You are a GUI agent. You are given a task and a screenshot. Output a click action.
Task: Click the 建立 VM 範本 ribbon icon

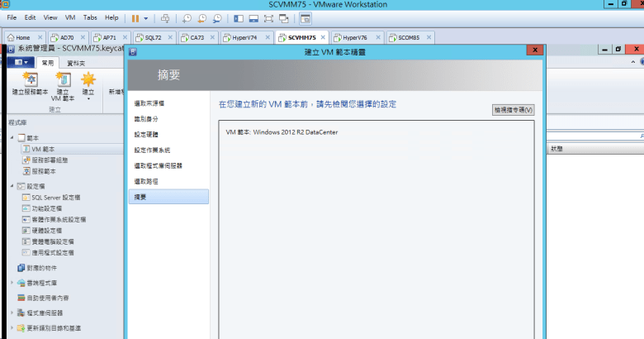click(63, 80)
